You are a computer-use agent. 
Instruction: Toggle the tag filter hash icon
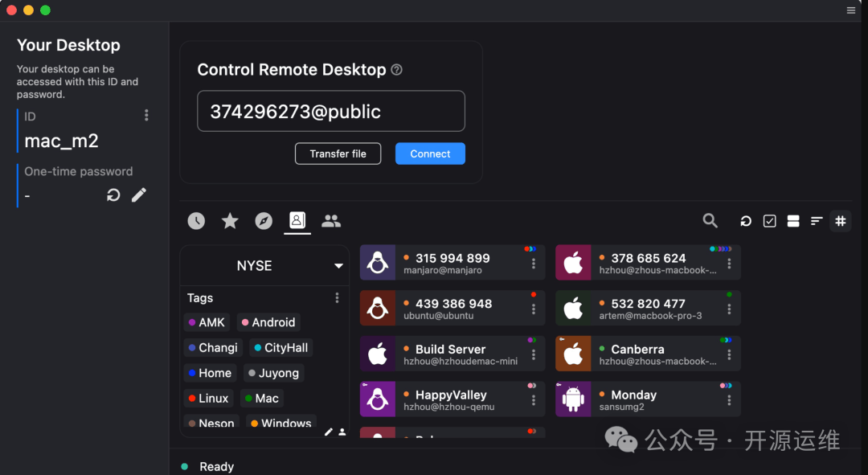[x=841, y=221]
